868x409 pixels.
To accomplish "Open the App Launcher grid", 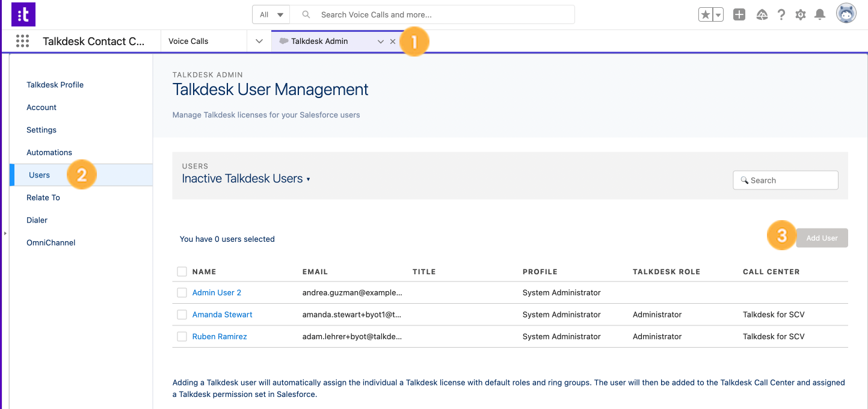I will [x=22, y=41].
